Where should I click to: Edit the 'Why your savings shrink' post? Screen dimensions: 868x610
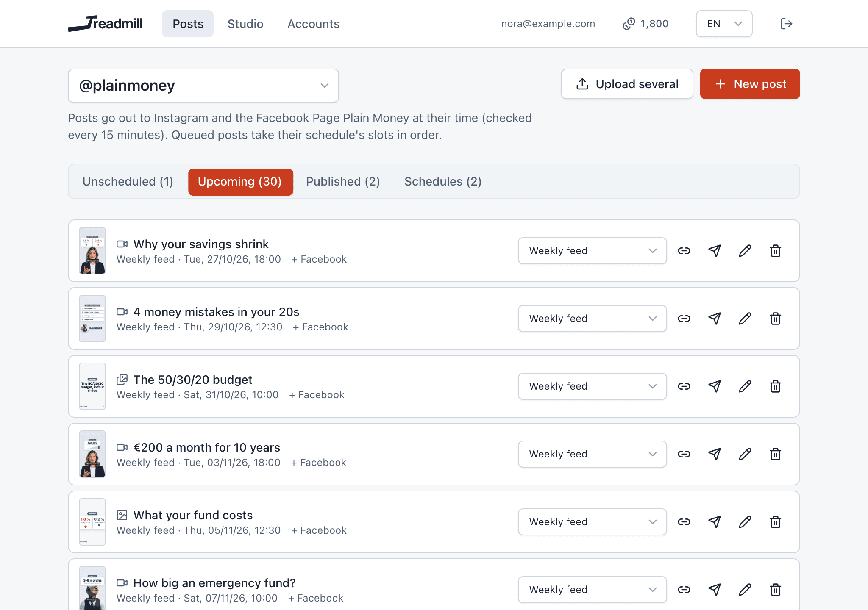(x=745, y=251)
